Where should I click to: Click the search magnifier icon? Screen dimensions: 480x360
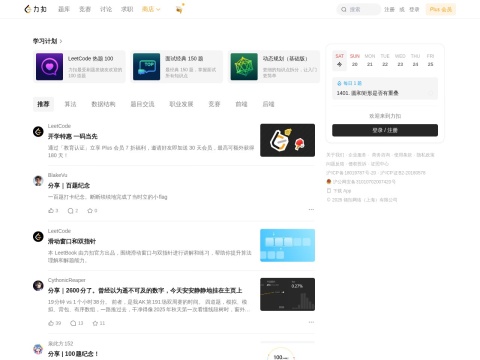click(x=344, y=9)
